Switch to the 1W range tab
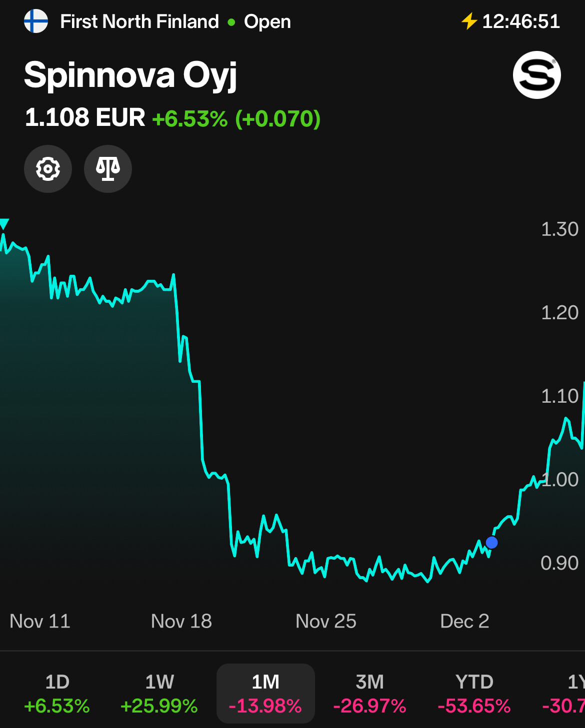Viewport: 585px width, 728px height. (159, 694)
